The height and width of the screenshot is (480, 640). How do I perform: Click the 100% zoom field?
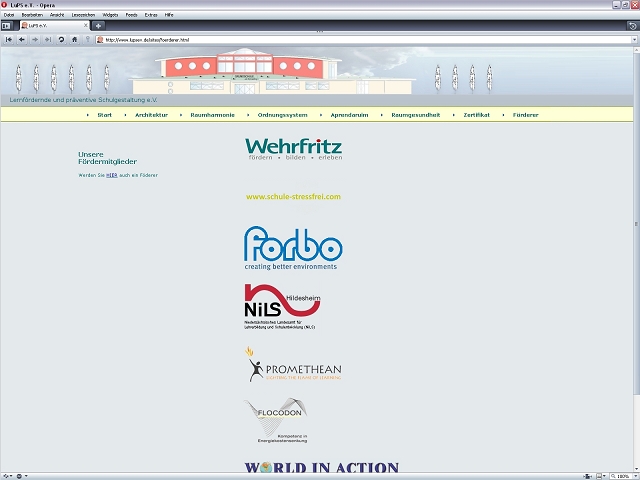tap(620, 476)
